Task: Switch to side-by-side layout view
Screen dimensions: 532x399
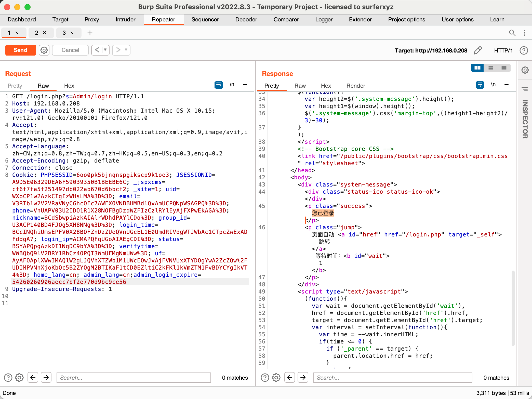Action: tap(477, 68)
